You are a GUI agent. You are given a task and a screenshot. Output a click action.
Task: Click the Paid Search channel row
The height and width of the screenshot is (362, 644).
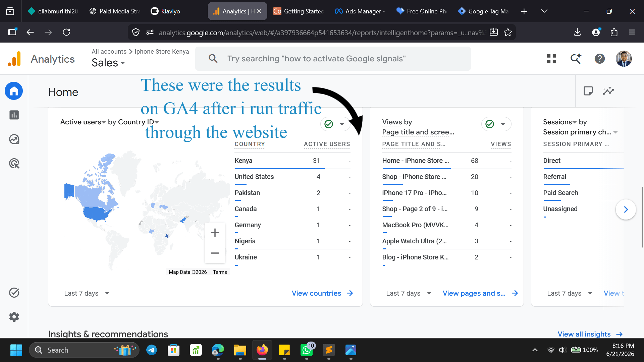click(583, 193)
